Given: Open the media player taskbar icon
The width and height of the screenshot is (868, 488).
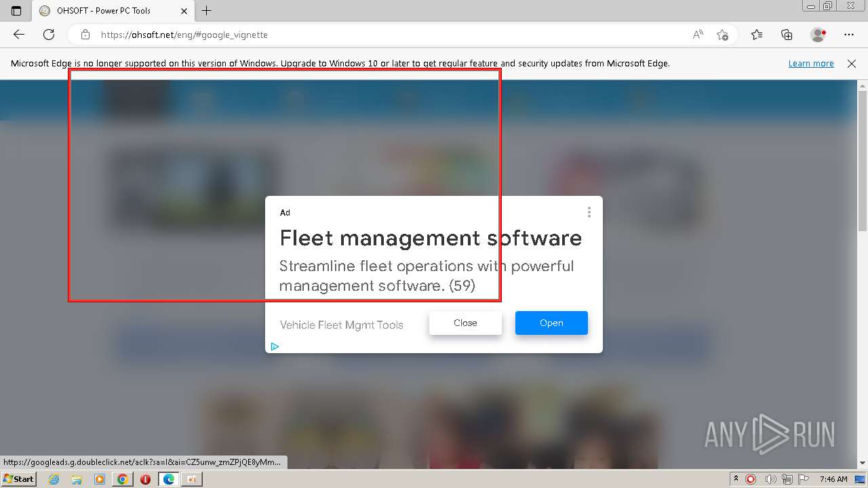Looking at the screenshot, I should tap(100, 479).
